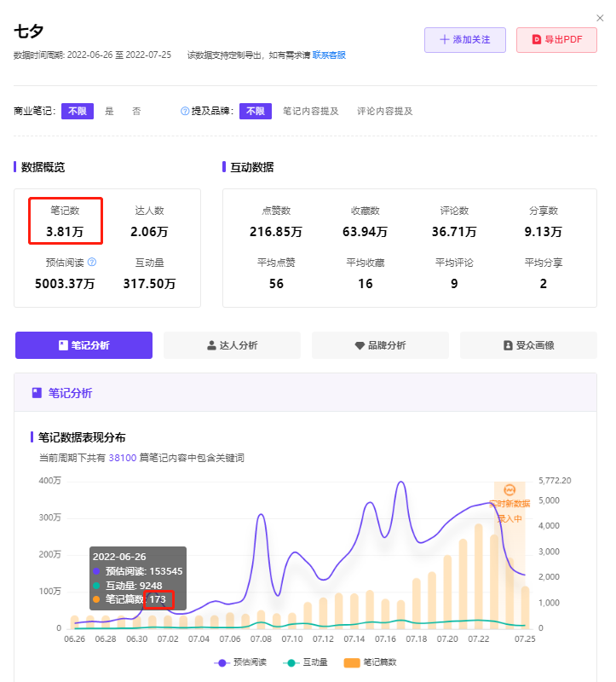Export report with 导出PDF button
This screenshot has height=682, width=616.
point(556,40)
